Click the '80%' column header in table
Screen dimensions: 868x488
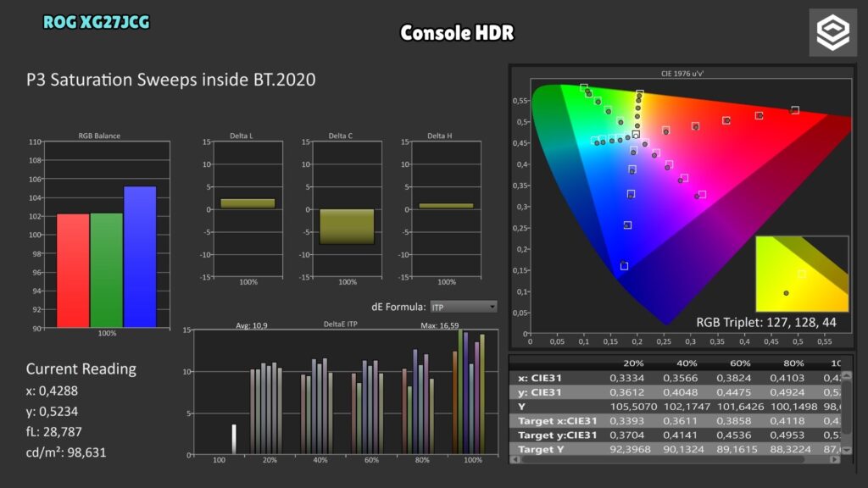pyautogui.click(x=793, y=363)
